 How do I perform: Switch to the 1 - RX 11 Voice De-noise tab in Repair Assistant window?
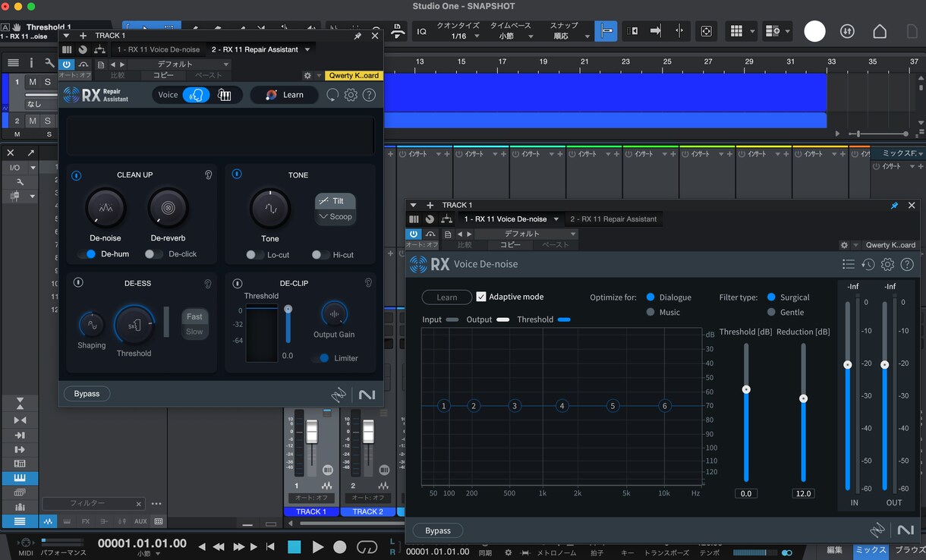(159, 49)
